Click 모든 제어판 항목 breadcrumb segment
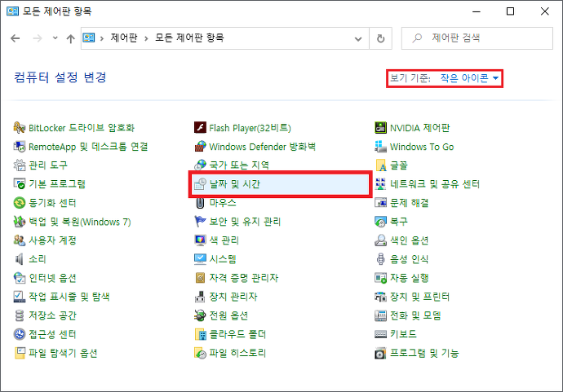The height and width of the screenshot is (392, 563). [x=189, y=37]
